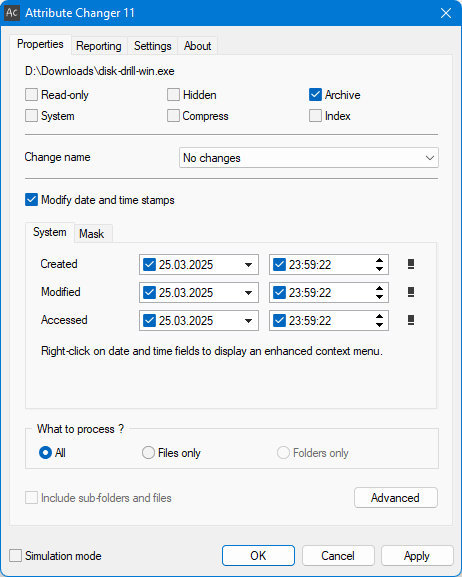Toggle Simulation mode checkbox
462x577 pixels.
[15, 555]
